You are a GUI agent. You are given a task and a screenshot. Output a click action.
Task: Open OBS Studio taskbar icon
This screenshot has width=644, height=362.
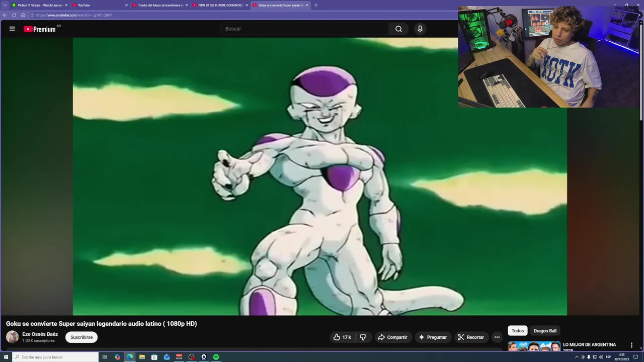tap(191, 357)
